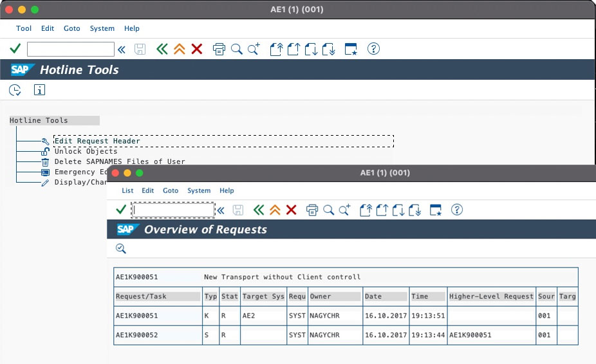Click Owner column header

(x=335, y=296)
